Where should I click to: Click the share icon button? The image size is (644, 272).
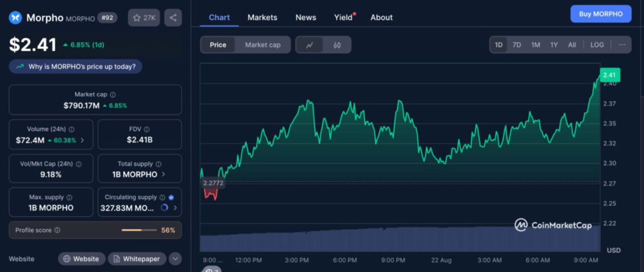[x=173, y=18]
